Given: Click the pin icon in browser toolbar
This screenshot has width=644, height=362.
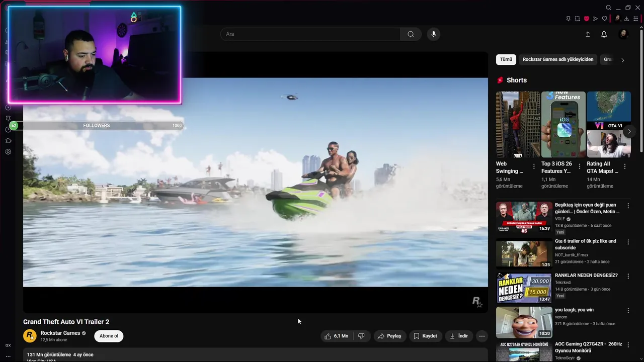Looking at the screenshot, I should point(568,19).
